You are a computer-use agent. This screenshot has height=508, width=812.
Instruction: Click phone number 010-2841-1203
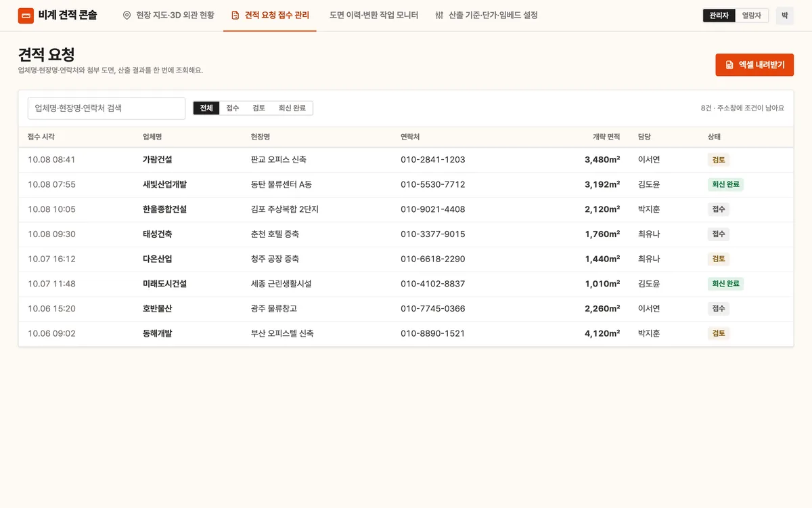pyautogui.click(x=433, y=160)
